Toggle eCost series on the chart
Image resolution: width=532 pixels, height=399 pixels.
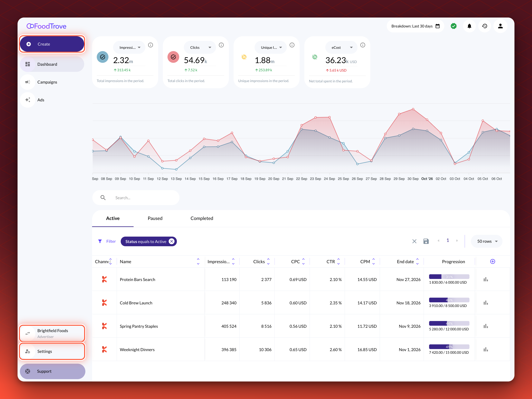pos(315,57)
